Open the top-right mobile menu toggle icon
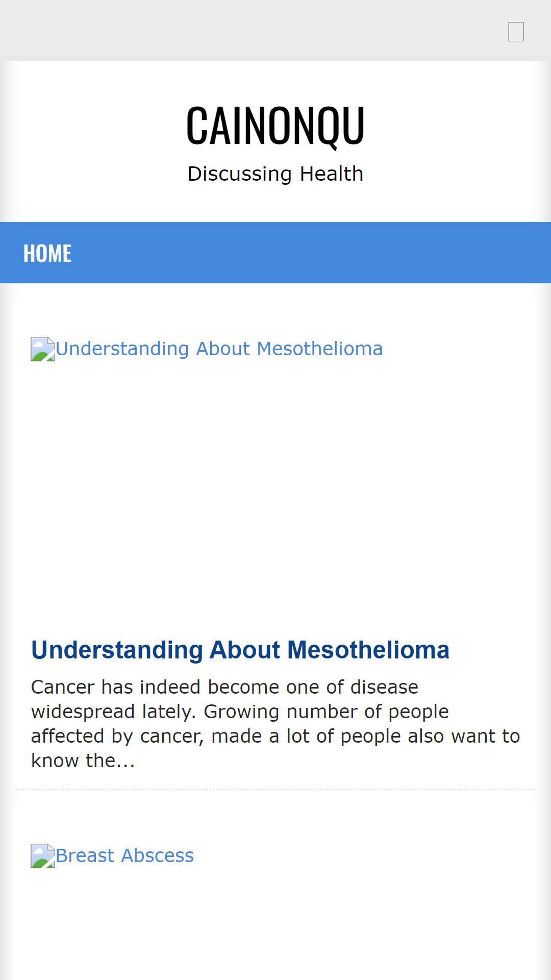The width and height of the screenshot is (551, 980). pyautogui.click(x=516, y=32)
